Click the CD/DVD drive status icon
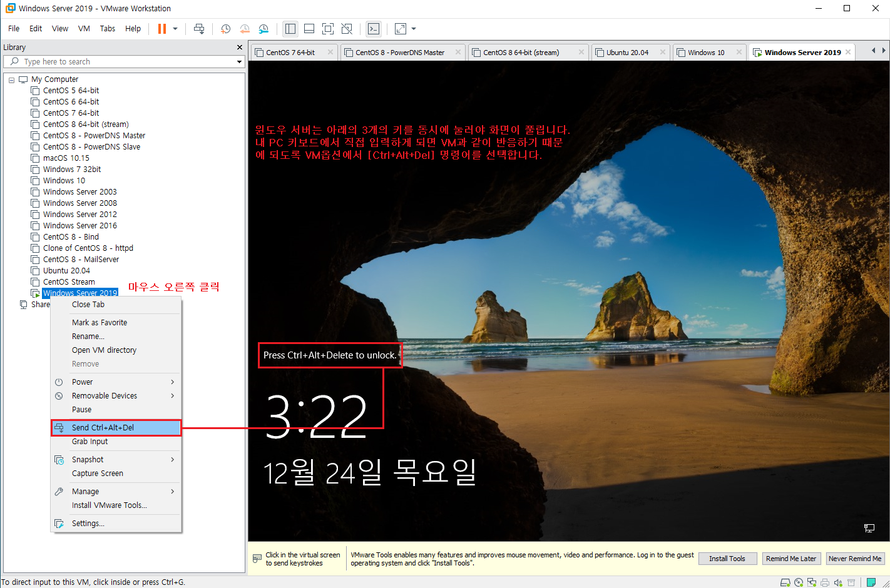890x588 pixels. pos(799,582)
